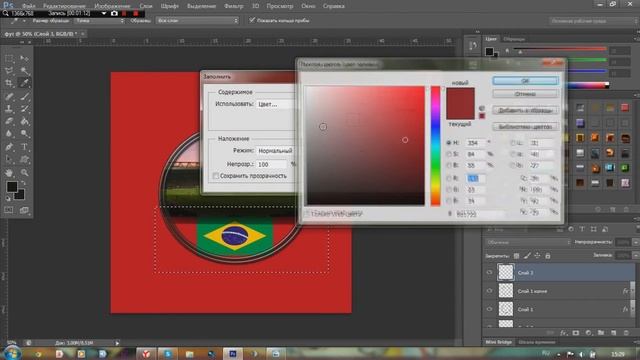Select the Crop tool
The image size is (640, 360).
click(9, 83)
